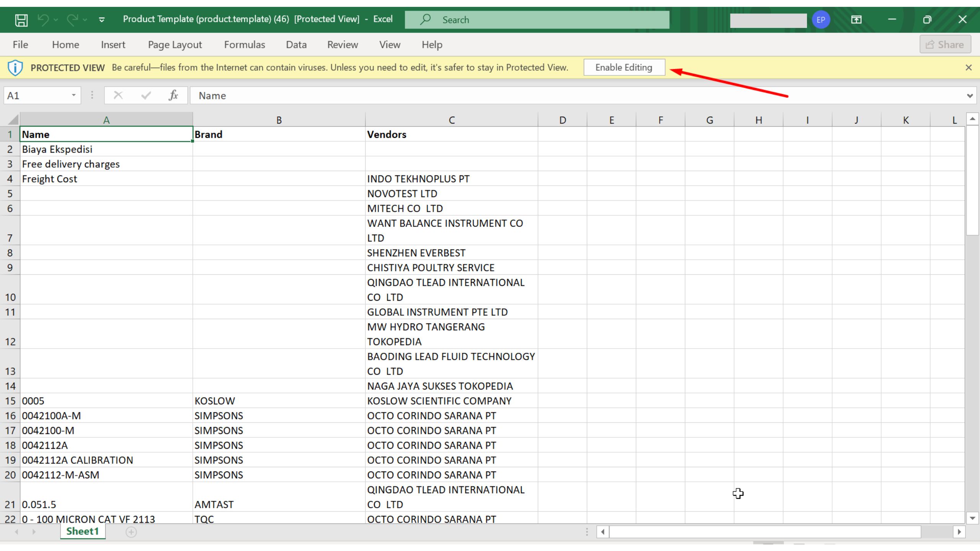This screenshot has height=551, width=980.
Task: Click cell Biaya Ekspedisi
Action: (106, 149)
